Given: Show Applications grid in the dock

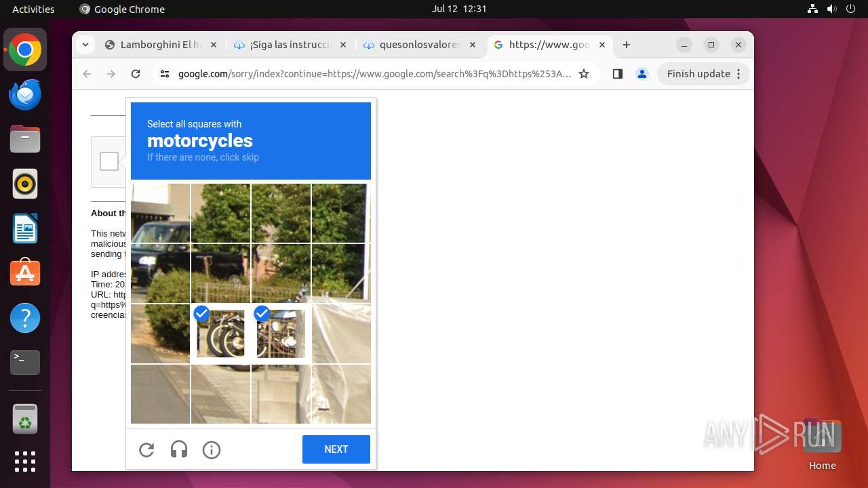Looking at the screenshot, I should click(25, 462).
